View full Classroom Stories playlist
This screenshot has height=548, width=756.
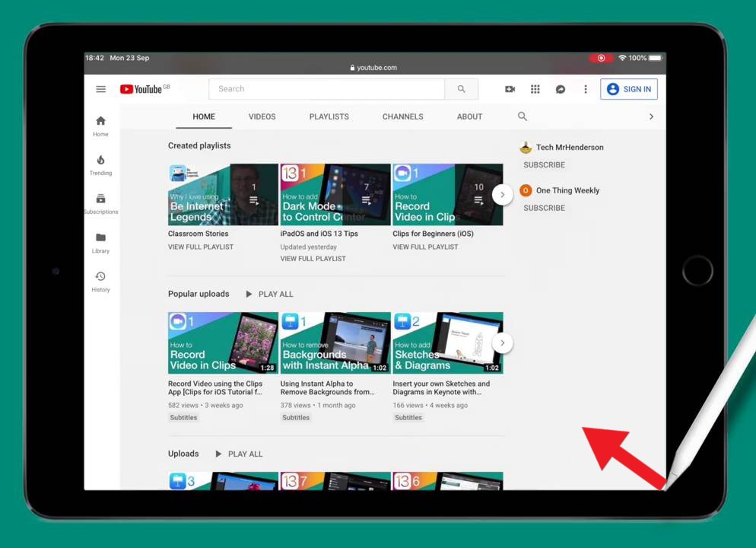point(201,247)
